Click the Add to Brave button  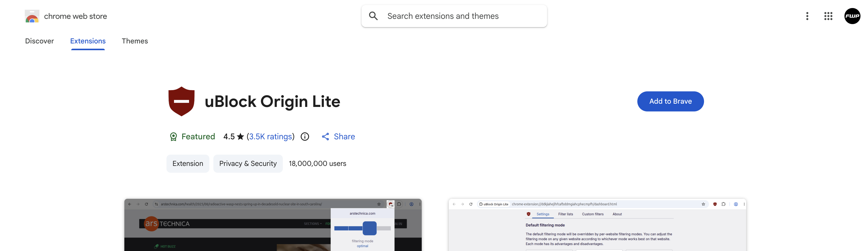pos(670,101)
